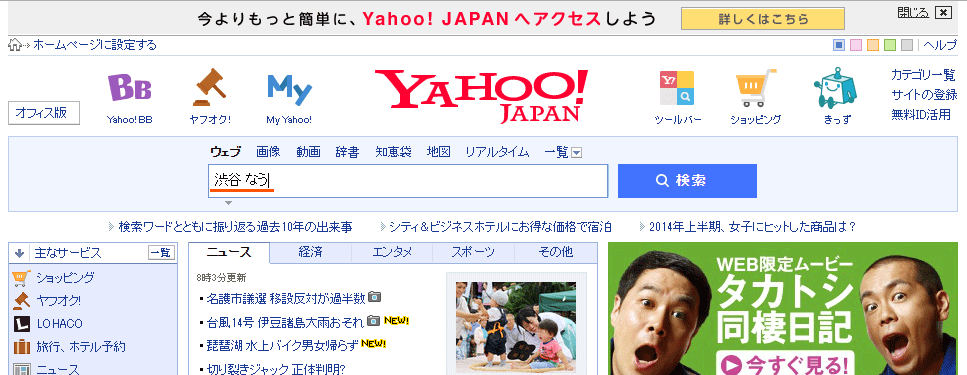Select the 画像 search tab
967x375 pixels.
268,152
